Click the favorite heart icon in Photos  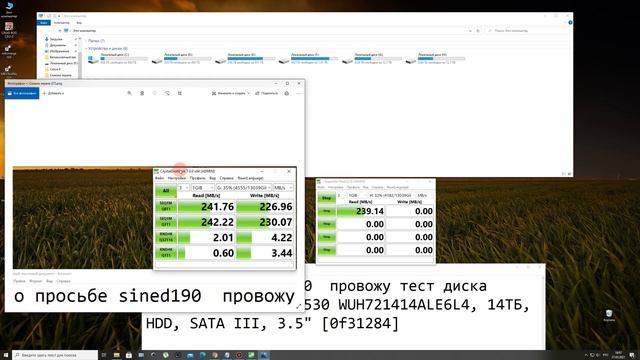tap(155, 93)
